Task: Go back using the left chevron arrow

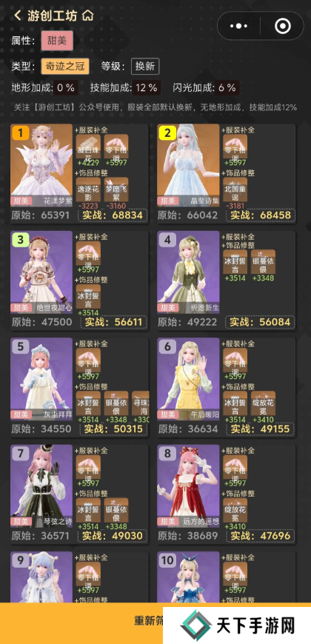Action: tap(17, 16)
